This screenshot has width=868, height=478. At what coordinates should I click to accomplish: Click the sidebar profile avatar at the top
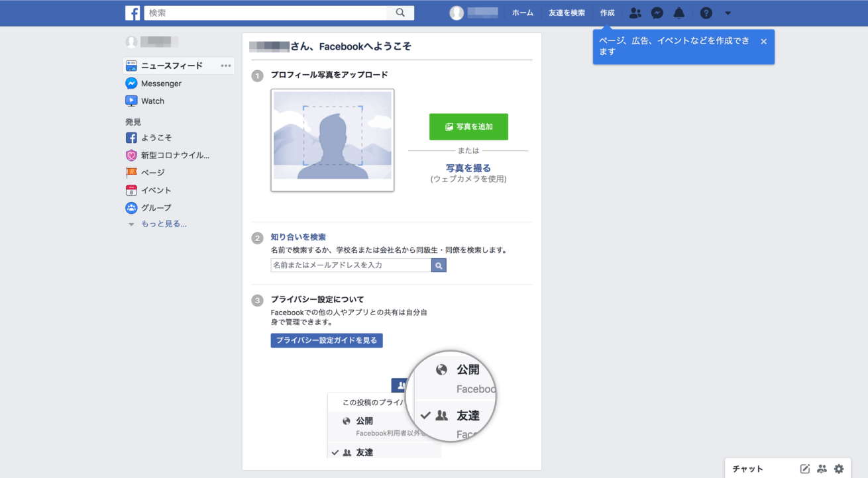click(x=131, y=42)
